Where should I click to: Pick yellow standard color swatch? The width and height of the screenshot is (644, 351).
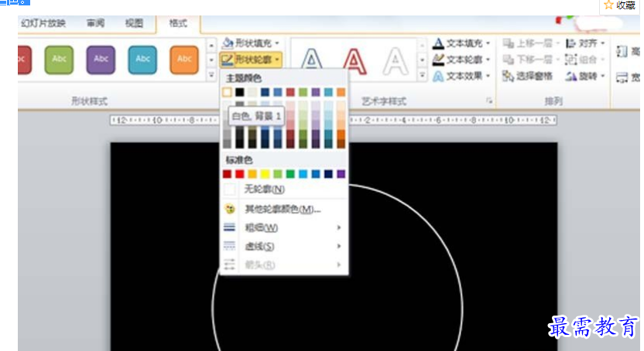[x=265, y=174]
